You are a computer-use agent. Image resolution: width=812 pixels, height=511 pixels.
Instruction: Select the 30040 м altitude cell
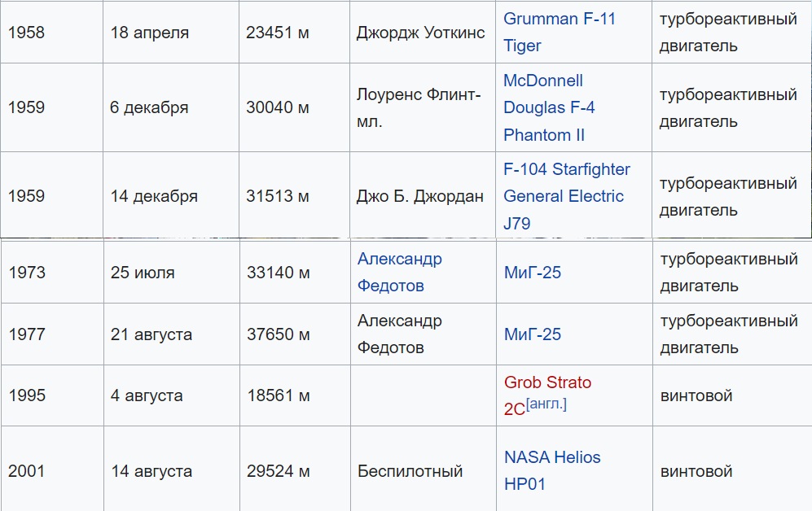(x=294, y=107)
